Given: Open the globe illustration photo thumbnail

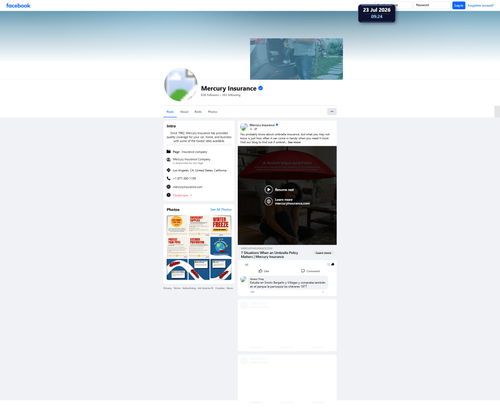Looking at the screenshot, I should [221, 247].
